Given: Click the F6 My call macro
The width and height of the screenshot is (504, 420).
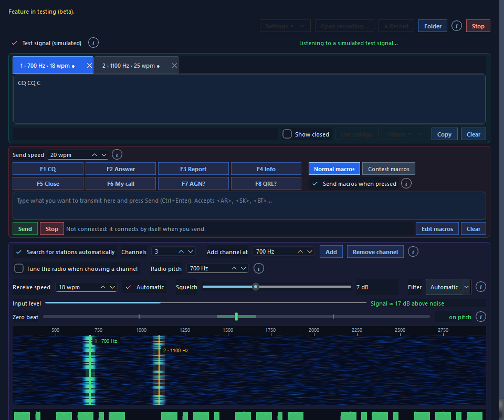Looking at the screenshot, I should point(121,184).
